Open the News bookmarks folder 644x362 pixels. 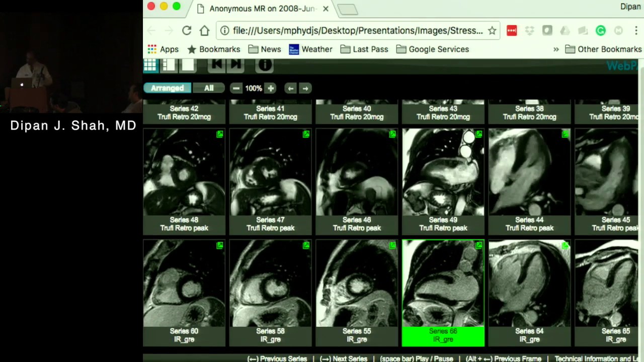point(265,49)
